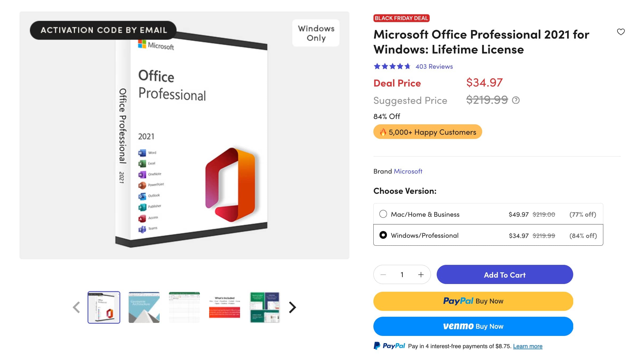The image size is (644, 362).
Task: Click Add To Cart
Action: coord(505,274)
